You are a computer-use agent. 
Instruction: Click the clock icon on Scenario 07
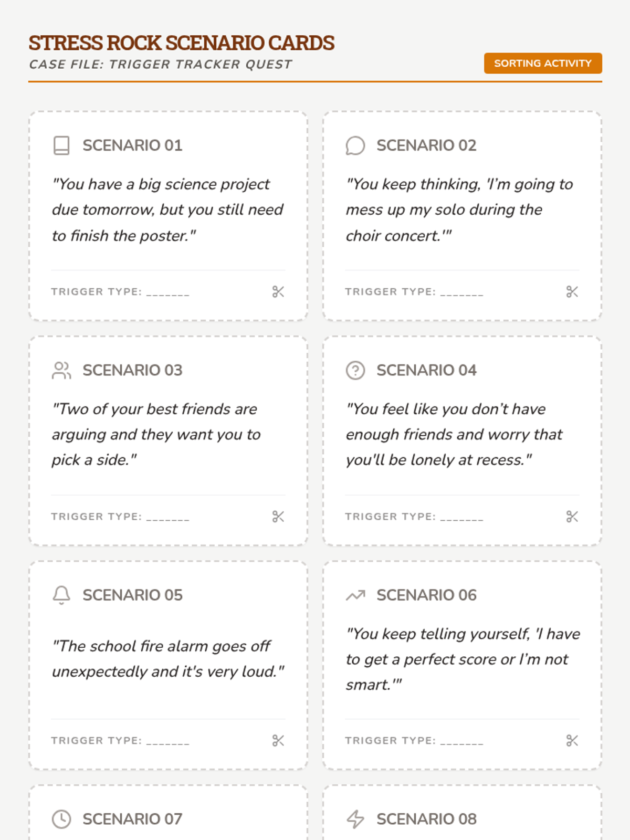[61, 819]
